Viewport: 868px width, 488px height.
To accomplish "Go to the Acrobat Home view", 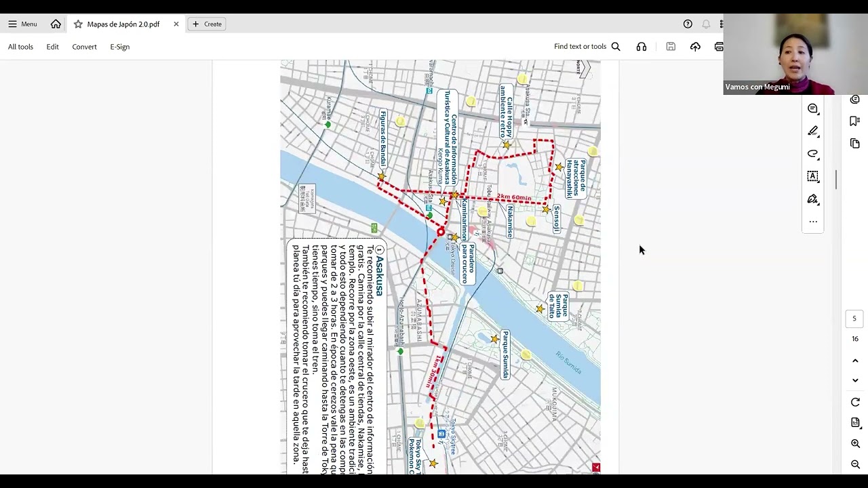I will coord(56,24).
